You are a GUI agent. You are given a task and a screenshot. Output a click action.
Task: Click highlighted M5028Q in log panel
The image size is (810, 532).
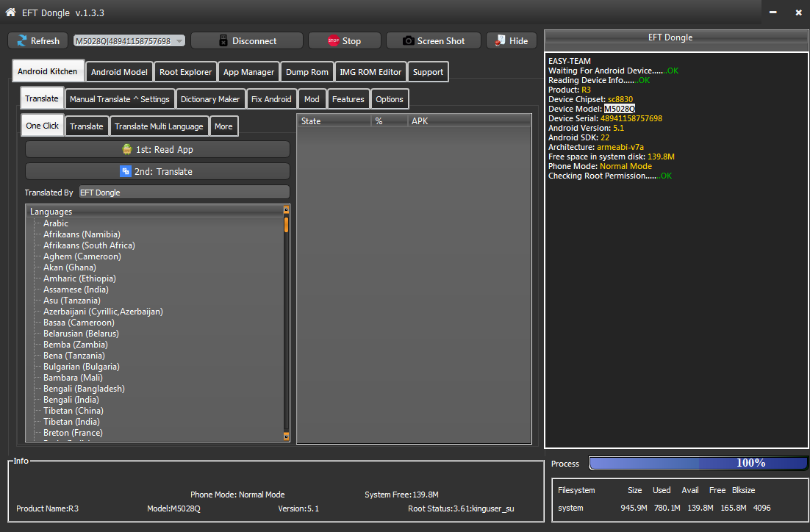(x=620, y=109)
